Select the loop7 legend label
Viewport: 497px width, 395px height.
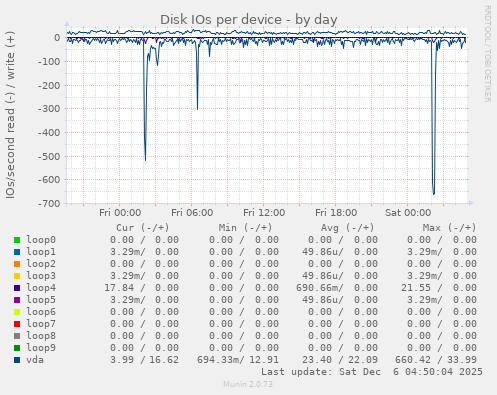click(41, 324)
